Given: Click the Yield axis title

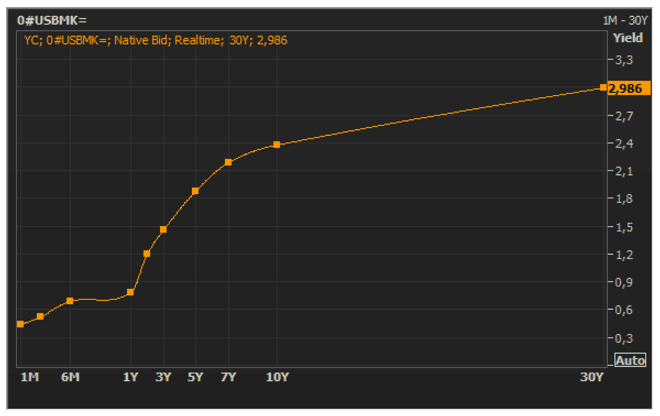Looking at the screenshot, I should (628, 38).
